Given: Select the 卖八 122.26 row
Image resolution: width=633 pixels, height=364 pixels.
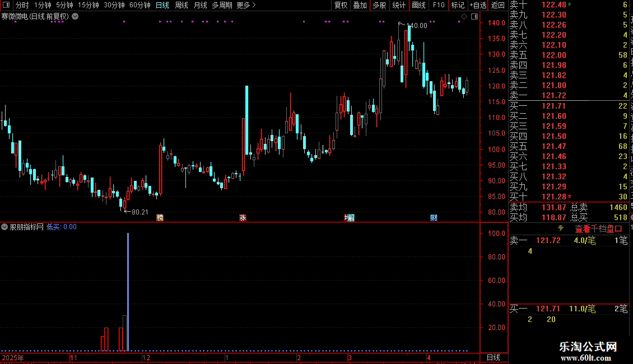Looking at the screenshot, I should [569, 25].
